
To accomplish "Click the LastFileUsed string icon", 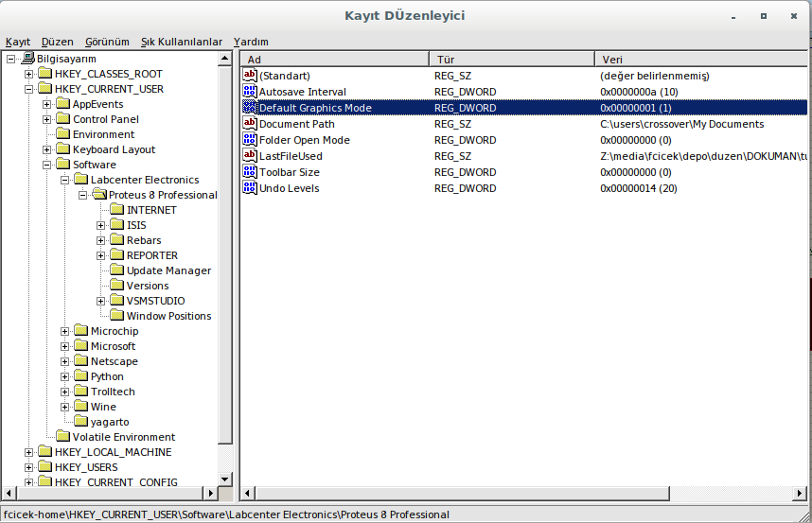I will pos(250,156).
